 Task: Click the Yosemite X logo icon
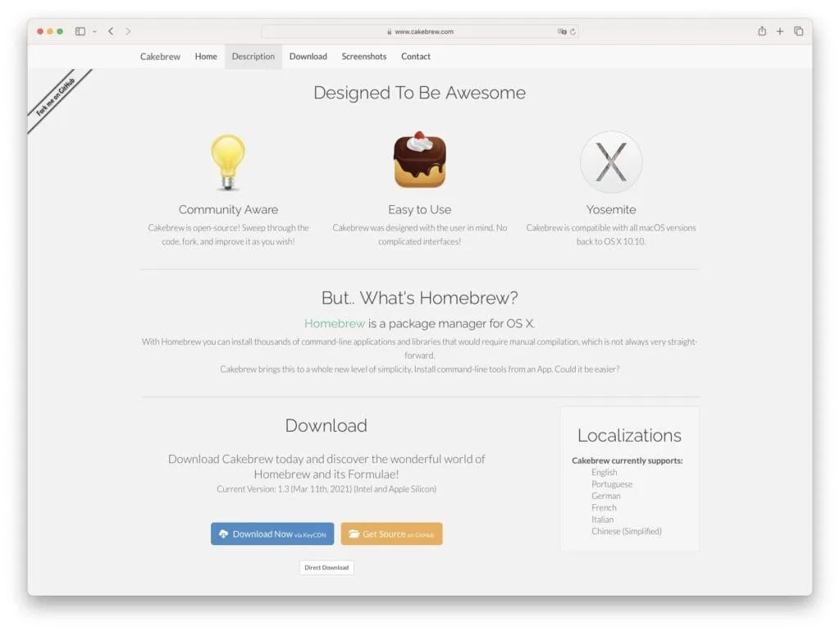click(x=611, y=162)
